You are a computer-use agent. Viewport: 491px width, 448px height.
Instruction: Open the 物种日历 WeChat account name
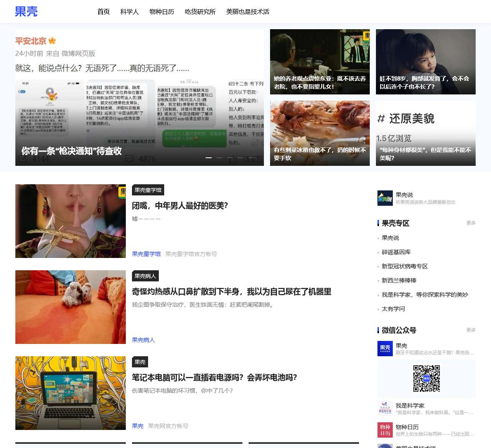407,427
